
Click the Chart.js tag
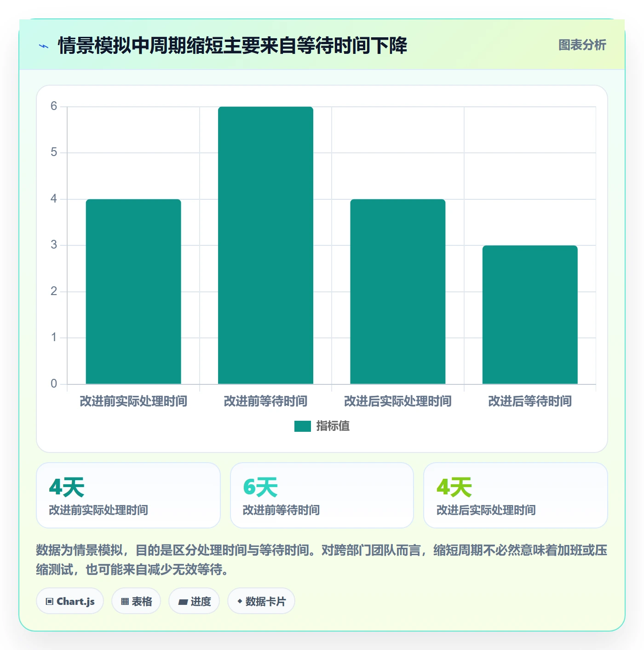(70, 601)
